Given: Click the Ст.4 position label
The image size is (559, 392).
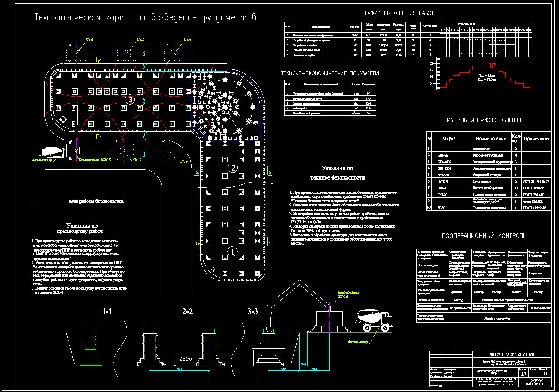Looking at the screenshot, I should pos(89,40).
